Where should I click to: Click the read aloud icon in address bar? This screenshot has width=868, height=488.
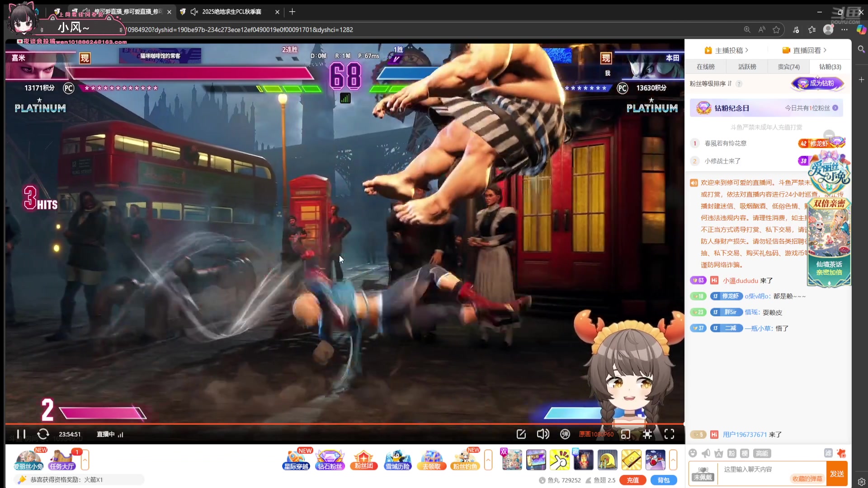pos(762,30)
